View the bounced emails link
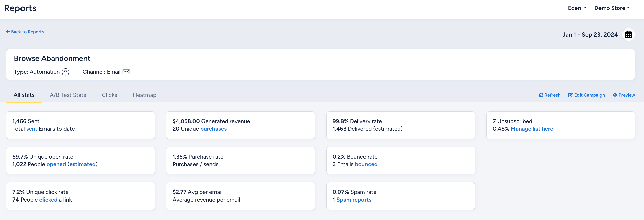644x220 pixels. coord(366,164)
